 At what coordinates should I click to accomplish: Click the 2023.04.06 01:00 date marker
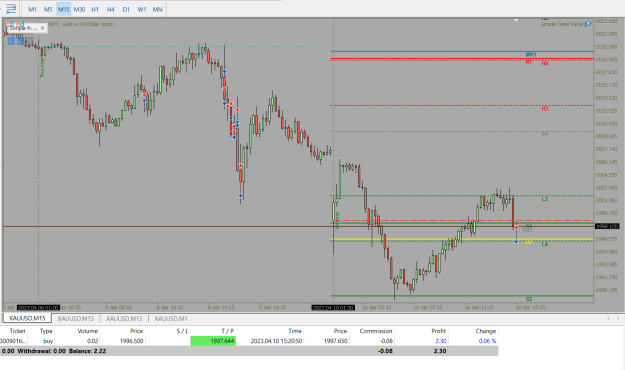pos(38,307)
